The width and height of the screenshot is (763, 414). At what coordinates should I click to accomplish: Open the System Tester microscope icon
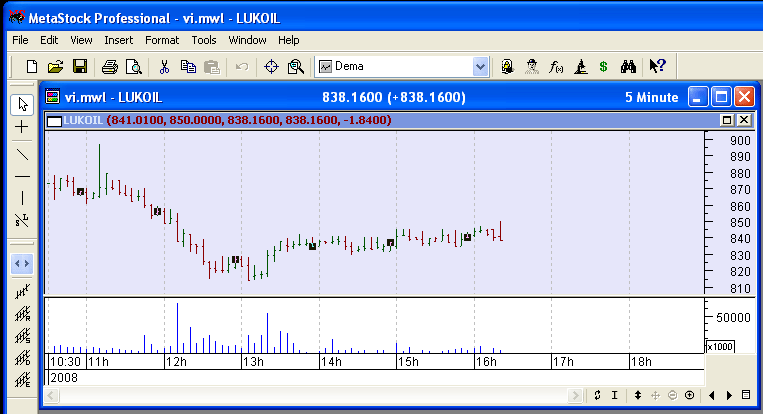(x=581, y=67)
